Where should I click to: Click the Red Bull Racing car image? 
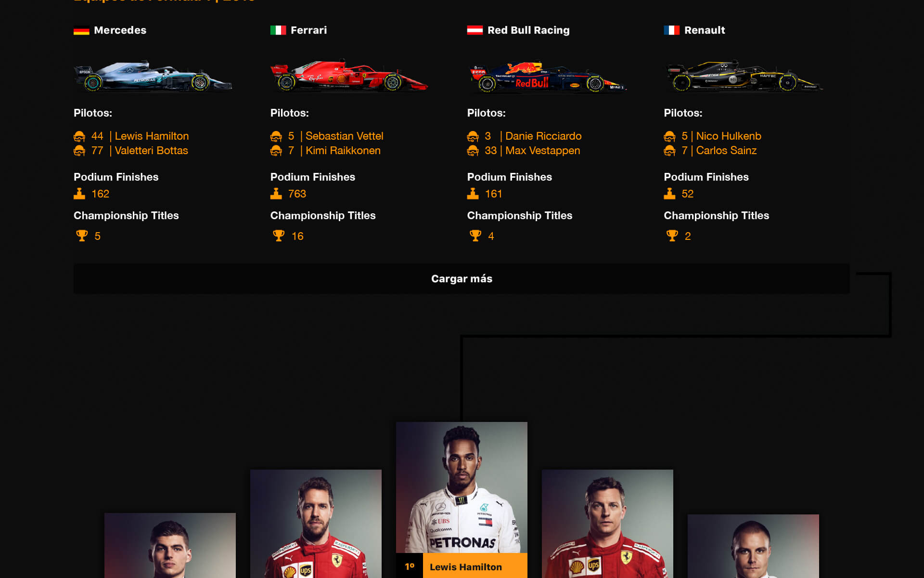click(547, 76)
